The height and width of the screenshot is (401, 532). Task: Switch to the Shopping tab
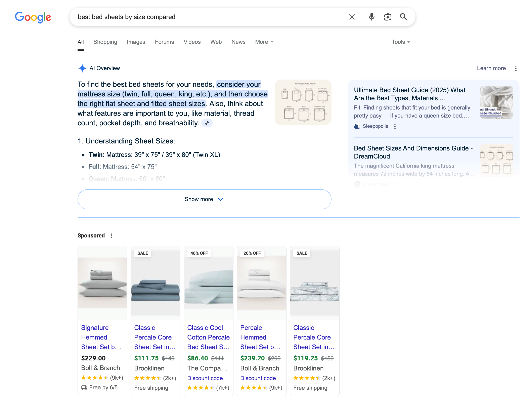tap(105, 42)
